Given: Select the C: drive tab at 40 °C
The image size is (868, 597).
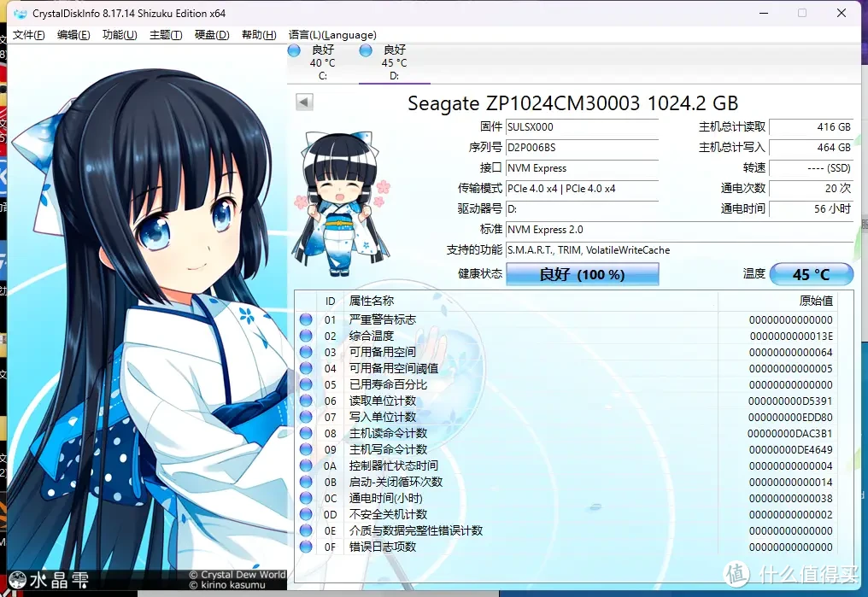Looking at the screenshot, I should [x=322, y=63].
